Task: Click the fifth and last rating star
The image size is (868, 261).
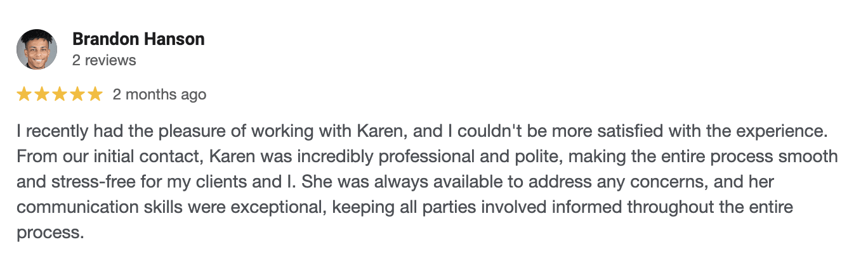Action: click(x=95, y=95)
